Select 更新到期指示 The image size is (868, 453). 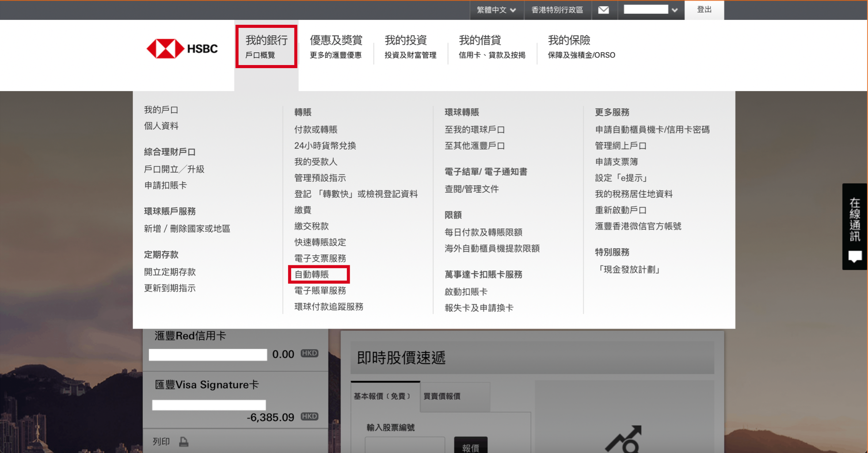point(170,288)
